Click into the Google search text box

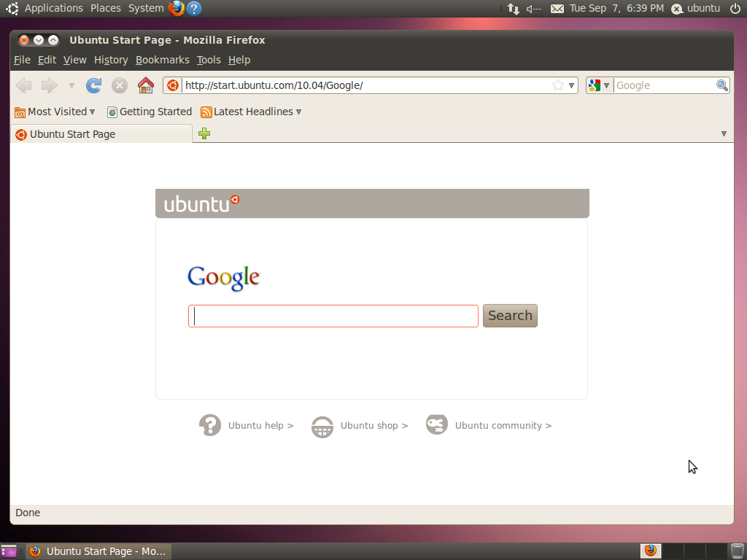[x=333, y=316]
